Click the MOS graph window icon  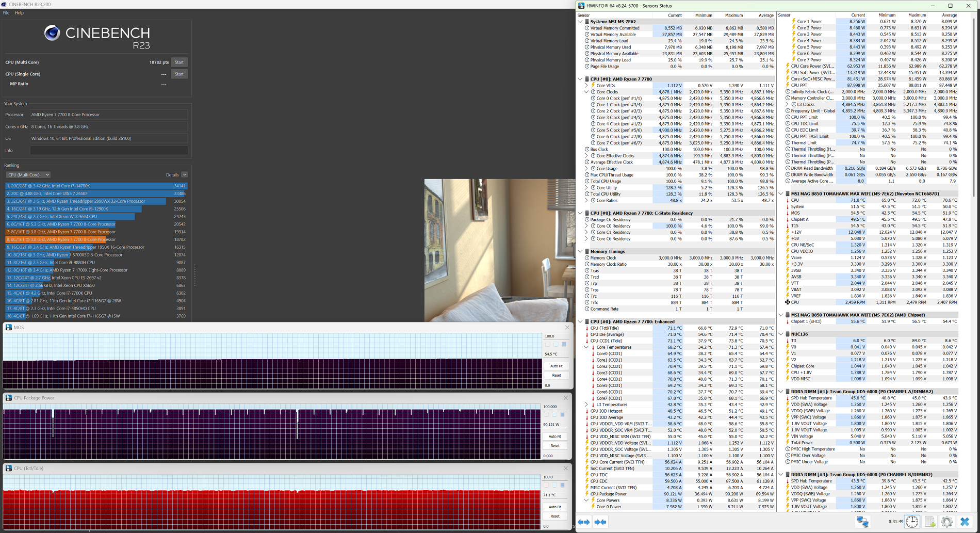9,327
